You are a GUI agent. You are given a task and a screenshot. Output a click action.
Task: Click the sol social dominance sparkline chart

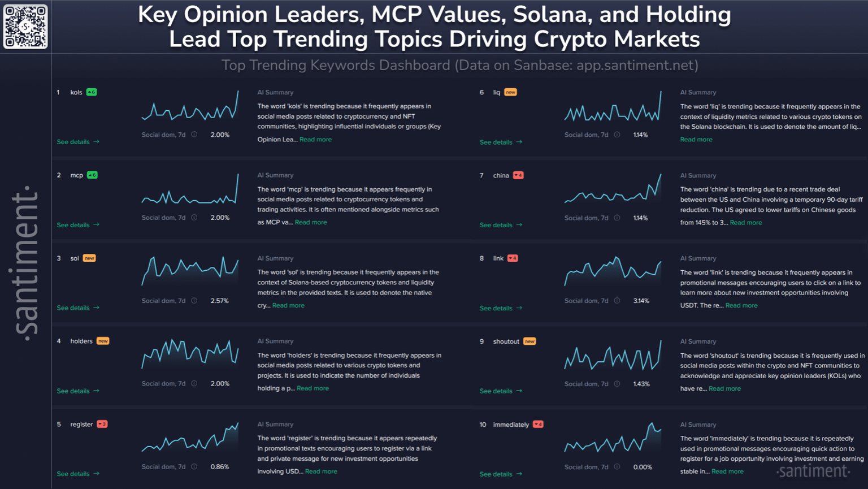click(190, 271)
